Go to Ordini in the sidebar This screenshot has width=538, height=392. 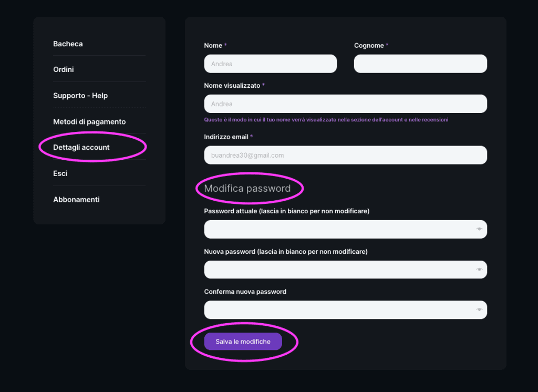64,69
